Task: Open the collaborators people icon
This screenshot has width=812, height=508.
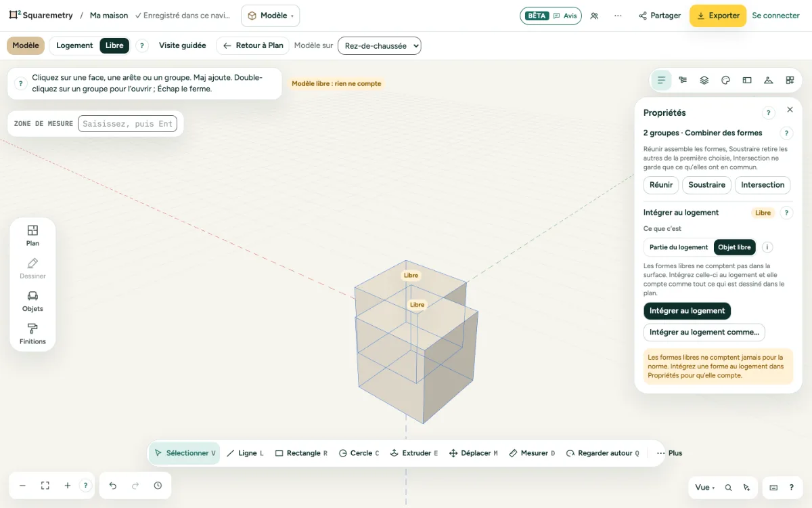Action: pyautogui.click(x=594, y=16)
